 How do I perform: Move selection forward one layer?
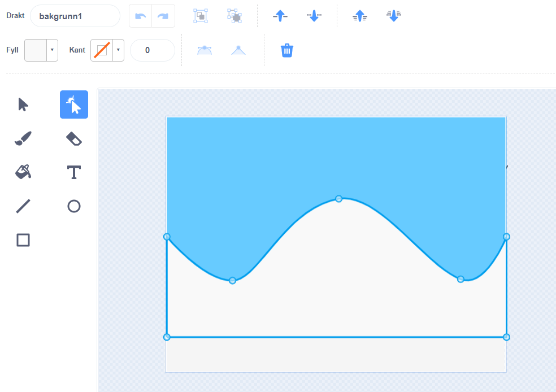click(280, 16)
